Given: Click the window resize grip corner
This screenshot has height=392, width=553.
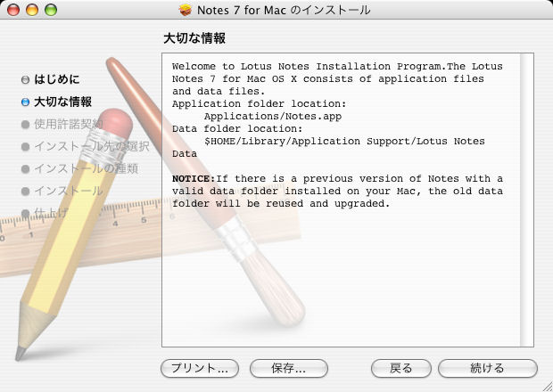Looking at the screenshot, I should tap(547, 387).
